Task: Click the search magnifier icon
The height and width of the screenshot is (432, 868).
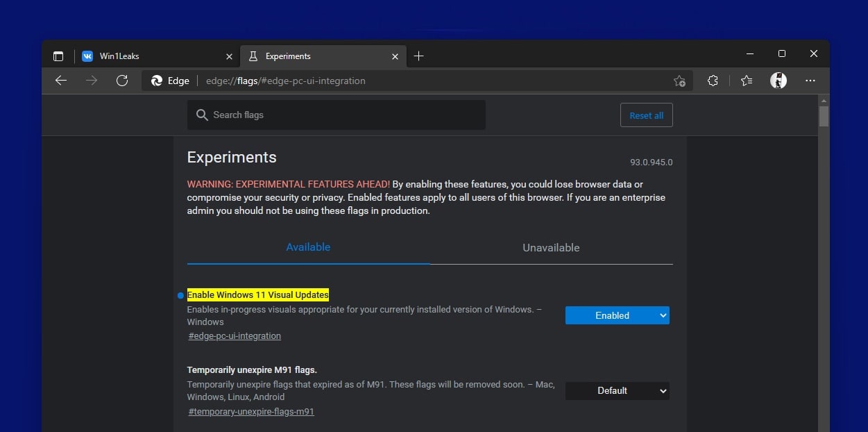Action: (202, 115)
